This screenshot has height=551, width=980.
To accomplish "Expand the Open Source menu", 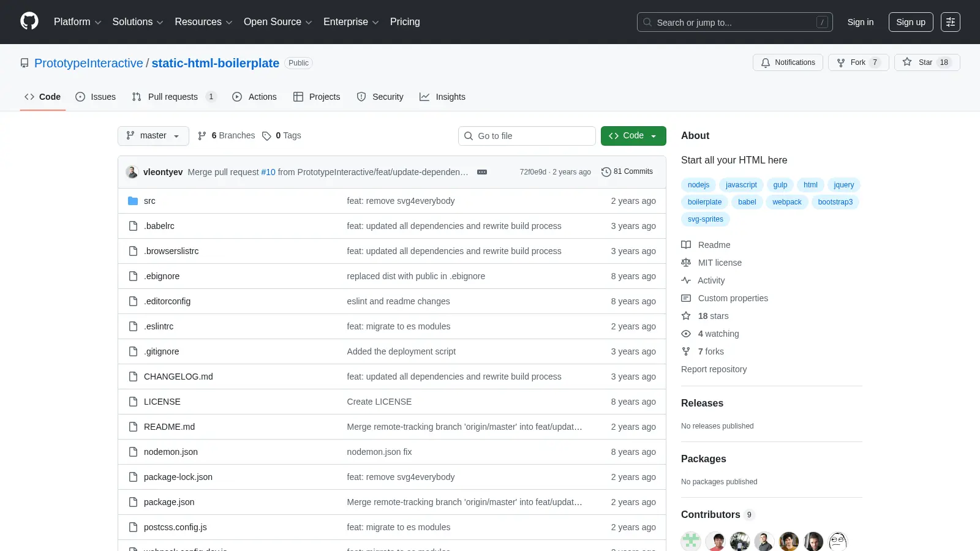I will [278, 22].
